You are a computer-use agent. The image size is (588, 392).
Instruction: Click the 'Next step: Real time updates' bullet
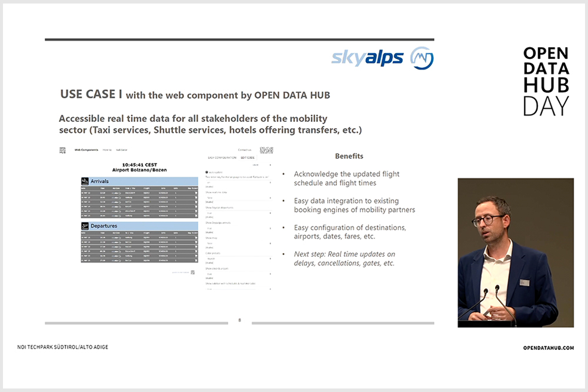344,259
